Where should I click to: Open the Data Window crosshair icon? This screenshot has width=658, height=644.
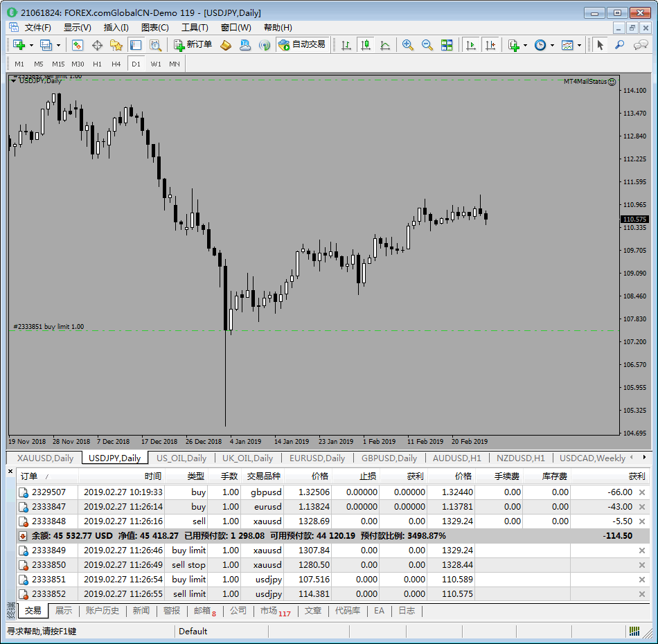[x=97, y=45]
